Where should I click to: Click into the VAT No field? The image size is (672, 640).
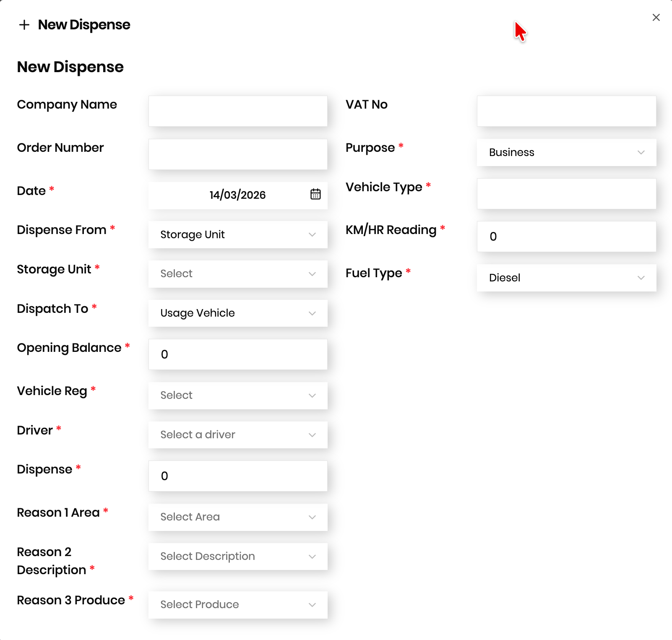tap(566, 111)
